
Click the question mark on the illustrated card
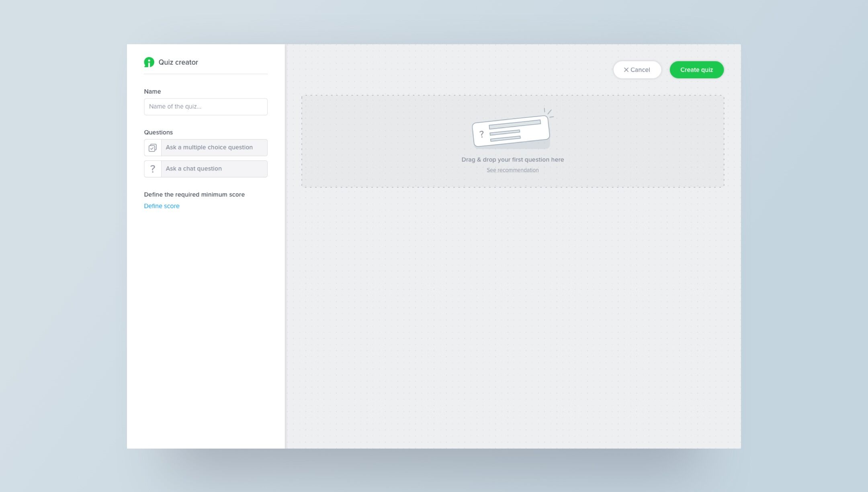coord(481,135)
